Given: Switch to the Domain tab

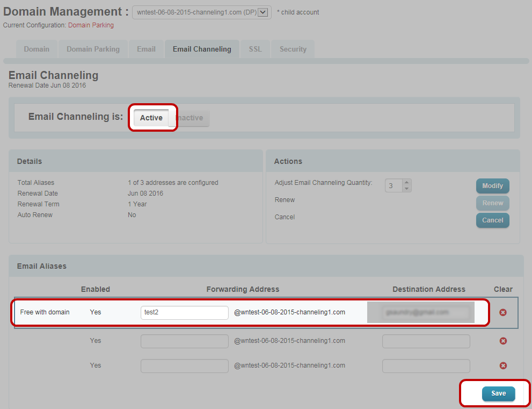Looking at the screenshot, I should coord(37,49).
